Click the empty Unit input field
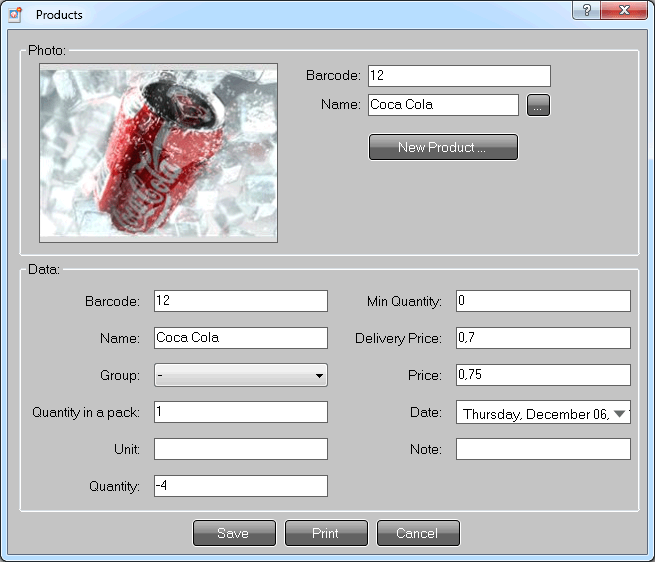Screen dimensions: 655x562 pyautogui.click(x=241, y=449)
